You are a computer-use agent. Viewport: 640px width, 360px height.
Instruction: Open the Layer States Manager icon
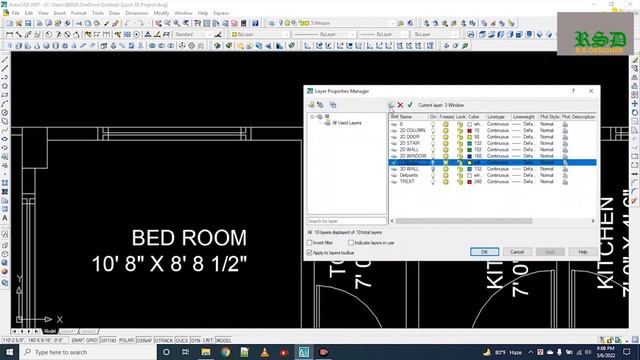[x=333, y=105]
